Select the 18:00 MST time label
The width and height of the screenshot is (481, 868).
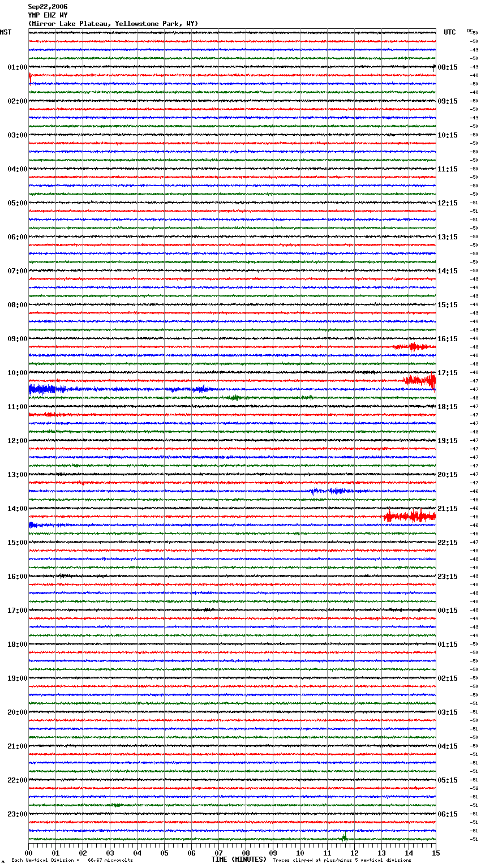click(18, 644)
